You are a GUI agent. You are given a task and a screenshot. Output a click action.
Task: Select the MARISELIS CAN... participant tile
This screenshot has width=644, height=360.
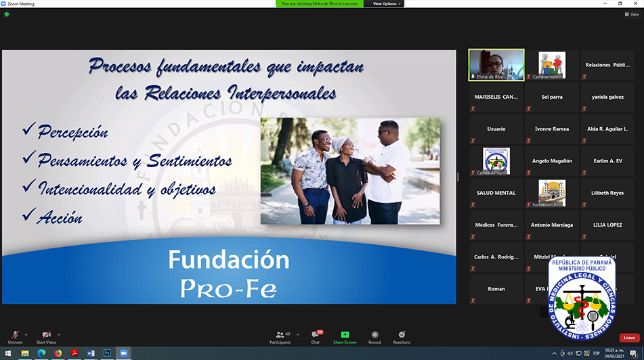click(x=496, y=97)
